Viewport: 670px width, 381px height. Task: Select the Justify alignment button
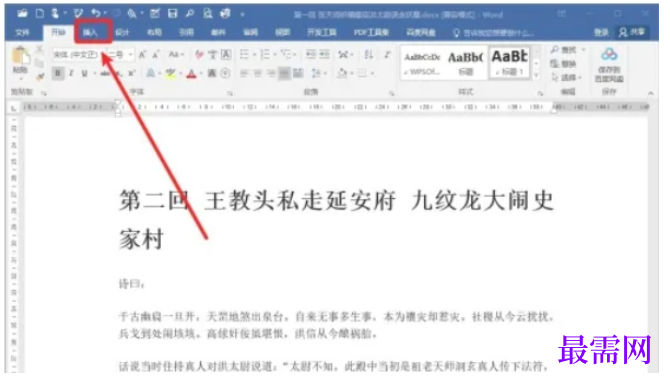(284, 73)
